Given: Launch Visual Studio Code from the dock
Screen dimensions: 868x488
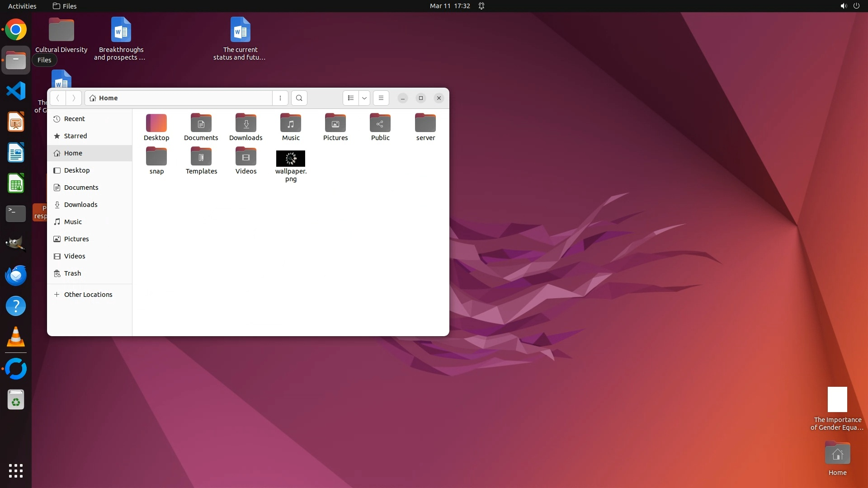Looking at the screenshot, I should [x=16, y=91].
